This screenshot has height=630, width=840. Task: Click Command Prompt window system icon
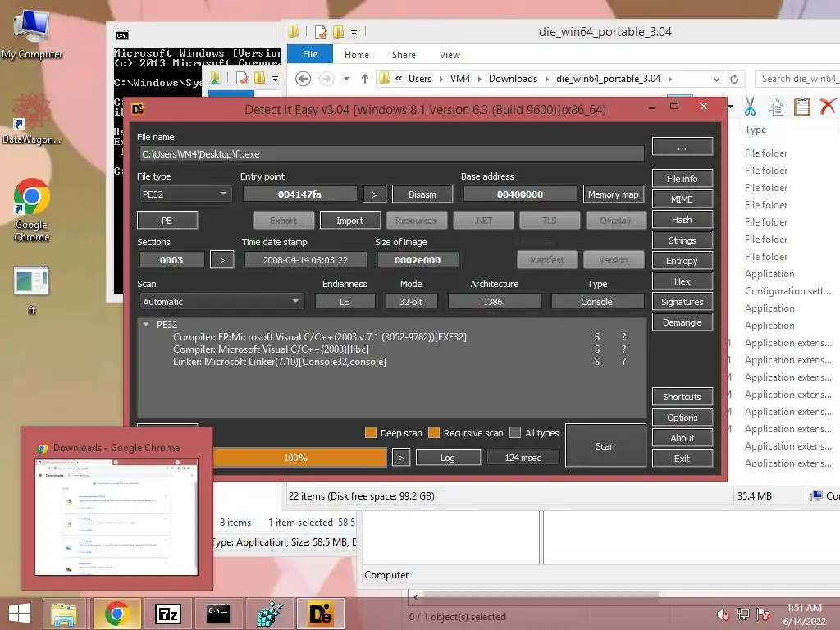[x=122, y=35]
